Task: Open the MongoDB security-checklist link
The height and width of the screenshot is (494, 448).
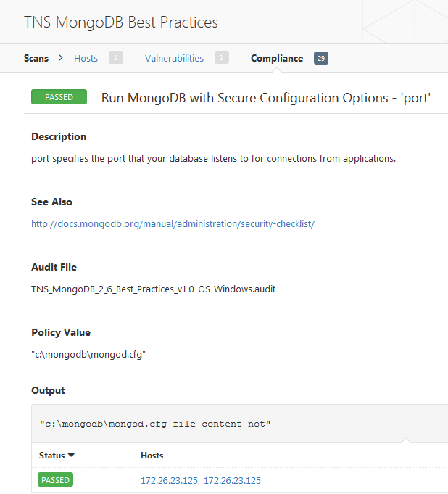Action: point(173,224)
